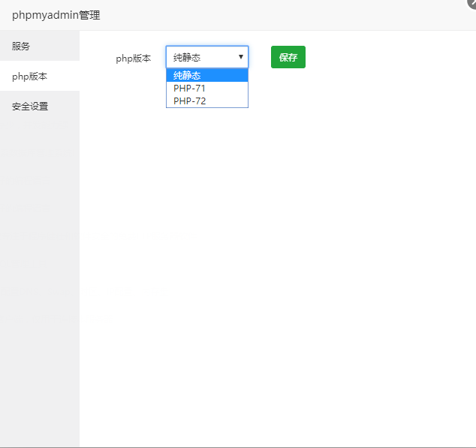Choose the PHP-72 option
476x448 pixels.
click(207, 101)
